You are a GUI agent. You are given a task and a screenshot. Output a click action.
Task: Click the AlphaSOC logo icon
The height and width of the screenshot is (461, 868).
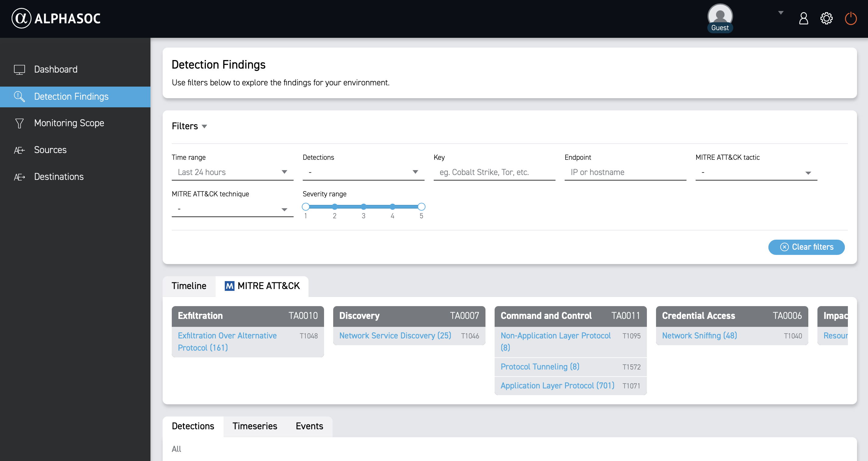pos(21,18)
